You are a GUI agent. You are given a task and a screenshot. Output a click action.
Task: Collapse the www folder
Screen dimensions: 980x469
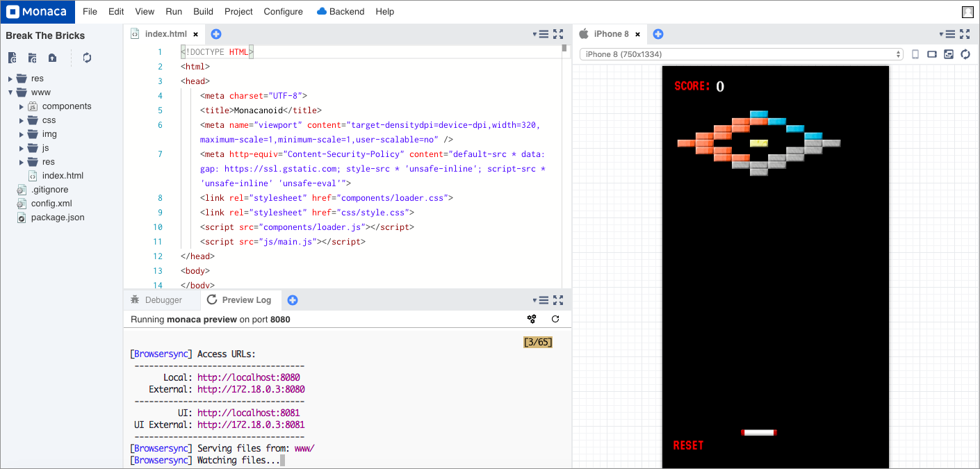(10, 92)
